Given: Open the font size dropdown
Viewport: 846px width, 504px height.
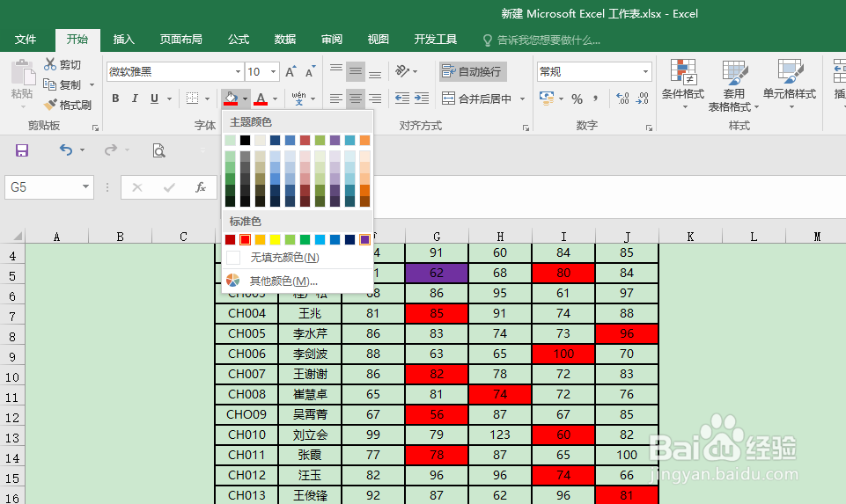Looking at the screenshot, I should click(x=274, y=72).
